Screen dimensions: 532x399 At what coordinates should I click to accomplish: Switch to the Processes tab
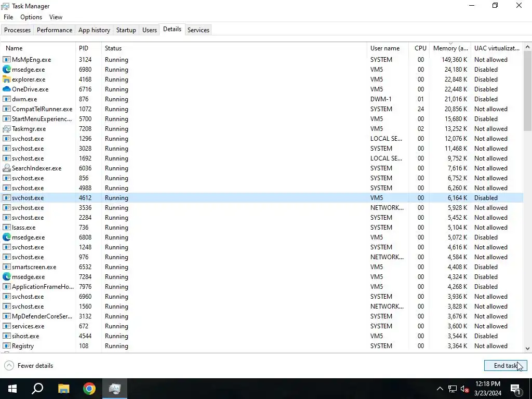[x=17, y=30]
